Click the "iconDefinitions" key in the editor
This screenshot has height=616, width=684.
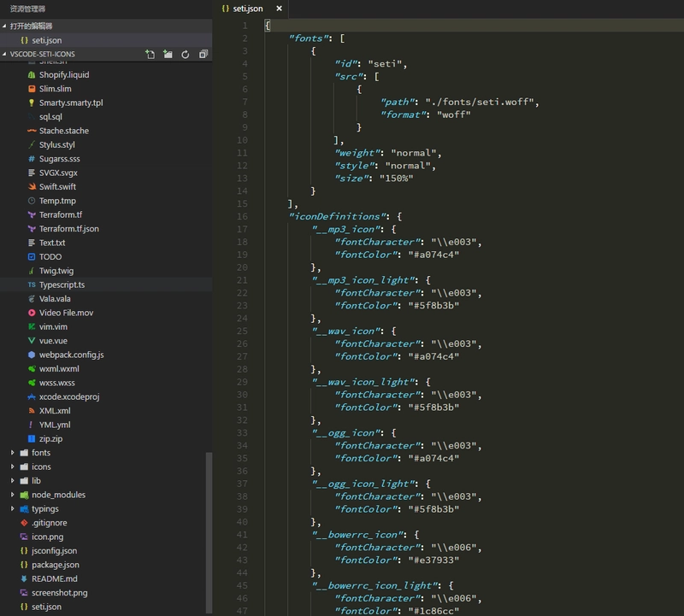[338, 216]
